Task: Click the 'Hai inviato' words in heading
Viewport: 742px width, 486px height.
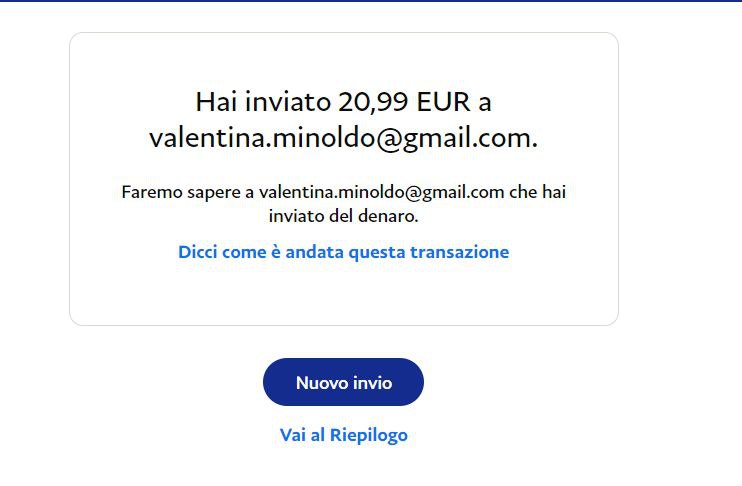Action: point(263,102)
